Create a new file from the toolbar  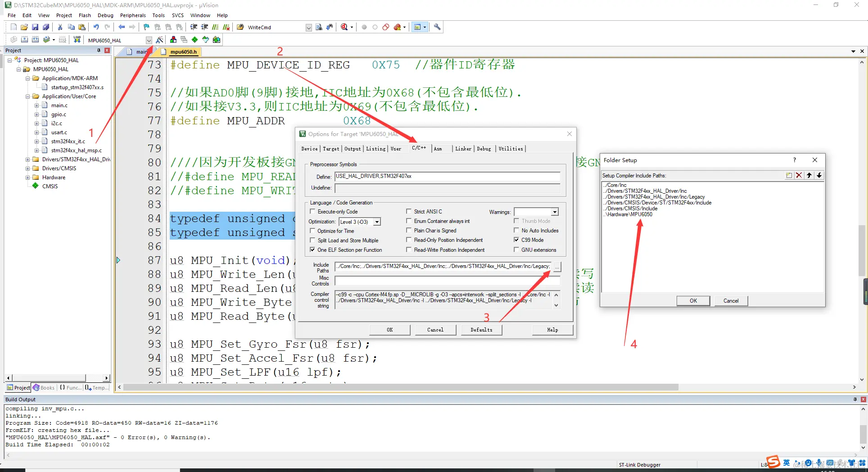[14, 27]
